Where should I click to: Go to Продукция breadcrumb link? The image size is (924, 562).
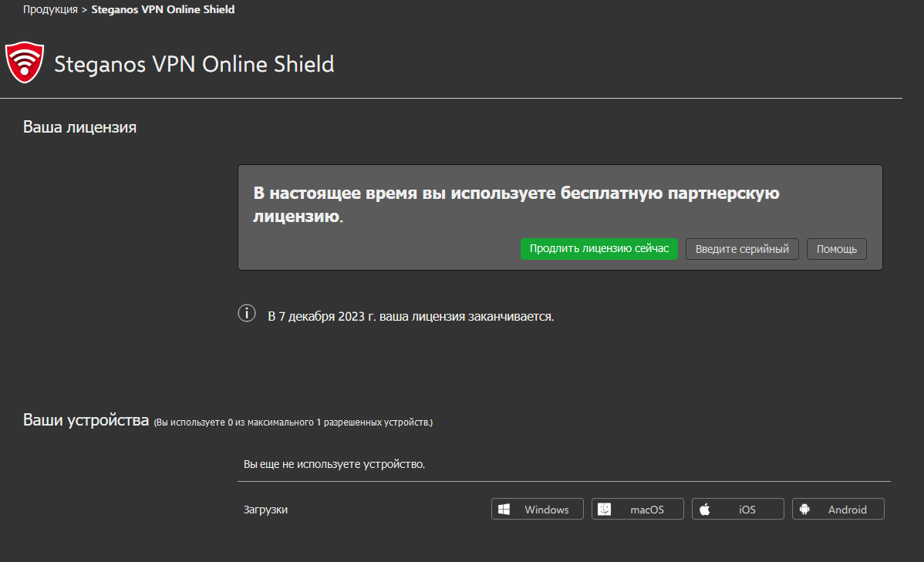50,9
